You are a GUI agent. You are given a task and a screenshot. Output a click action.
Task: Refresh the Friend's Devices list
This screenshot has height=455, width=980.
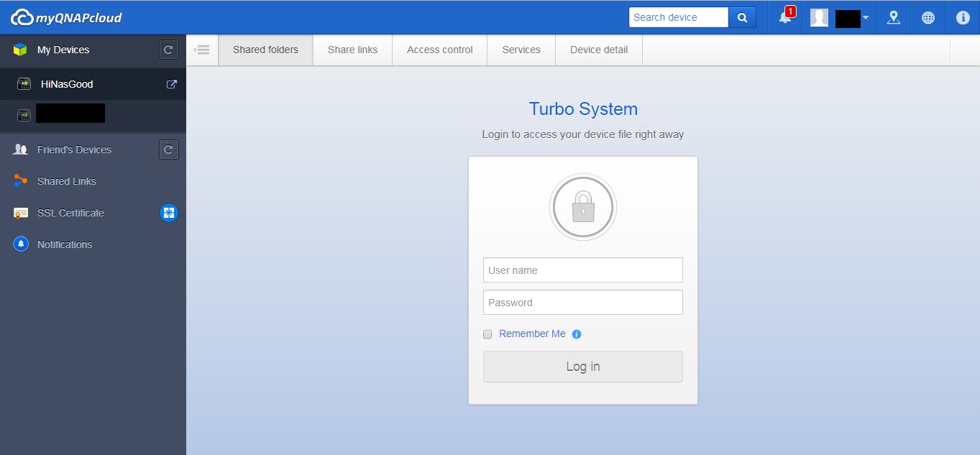point(168,150)
